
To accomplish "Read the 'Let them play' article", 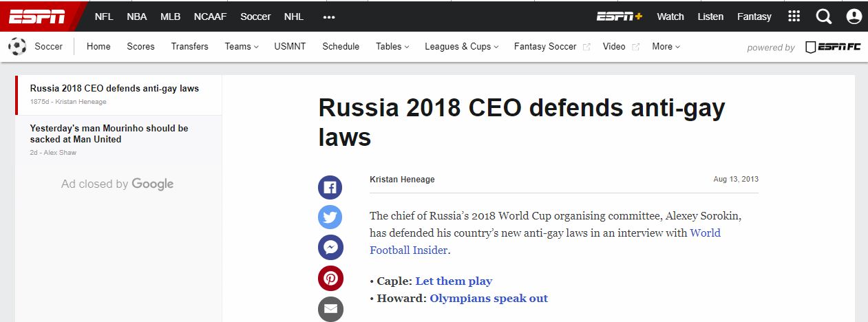I will (454, 281).
